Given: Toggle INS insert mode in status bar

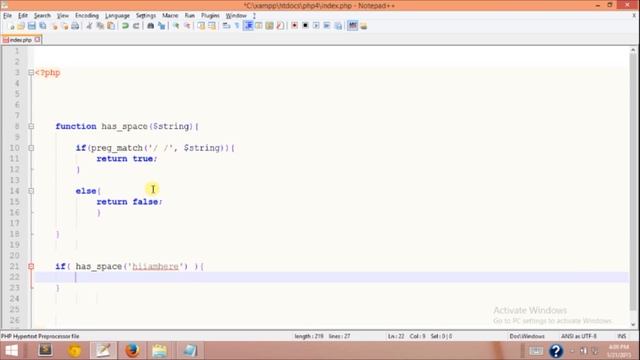Looking at the screenshot, I should 622,336.
